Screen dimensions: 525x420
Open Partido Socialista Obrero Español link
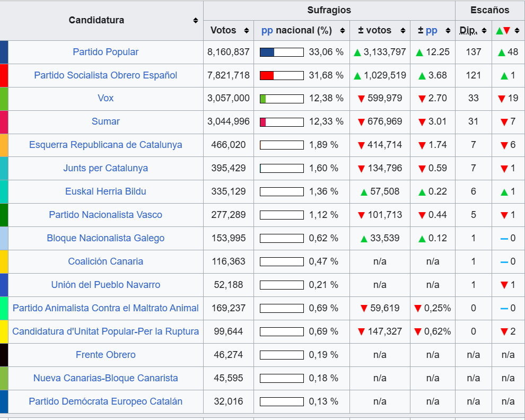(x=106, y=75)
